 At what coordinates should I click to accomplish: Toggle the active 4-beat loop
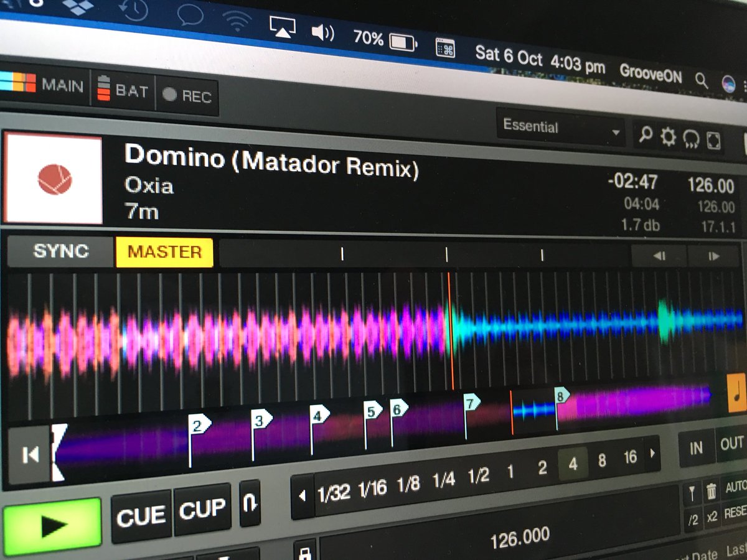coord(573,464)
